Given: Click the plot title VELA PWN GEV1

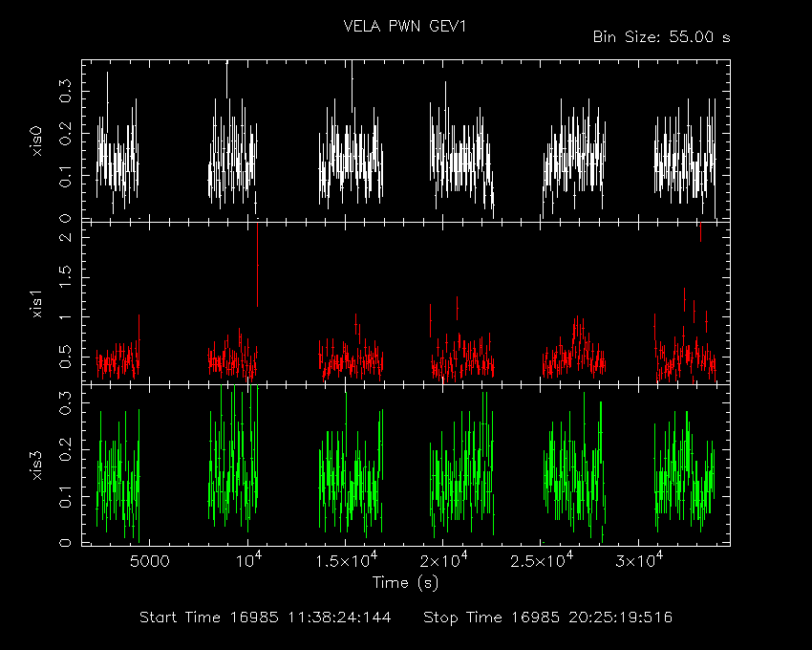Looking at the screenshot, I should tap(405, 27).
